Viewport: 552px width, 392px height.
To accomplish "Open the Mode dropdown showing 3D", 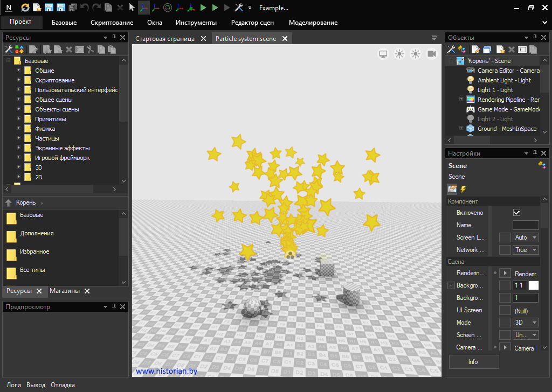I will 526,323.
